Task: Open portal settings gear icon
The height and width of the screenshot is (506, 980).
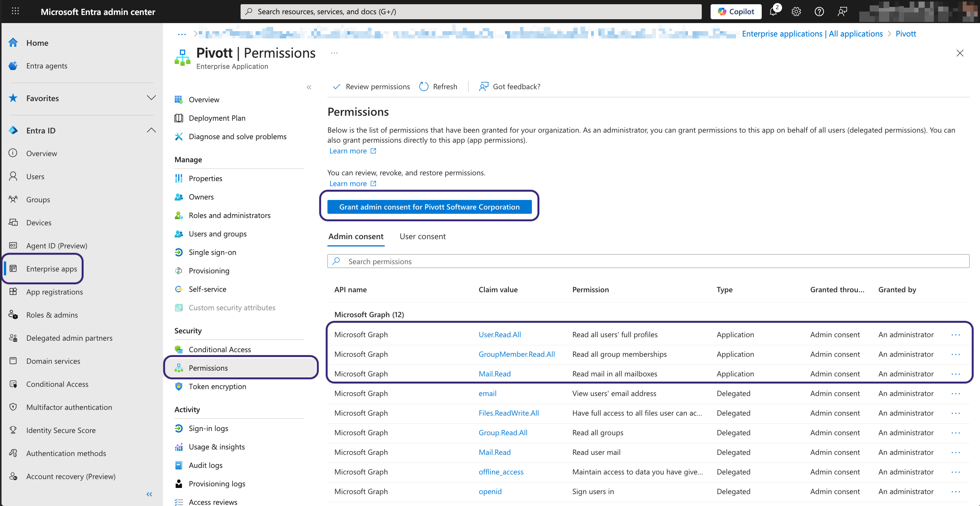Action: pos(796,12)
